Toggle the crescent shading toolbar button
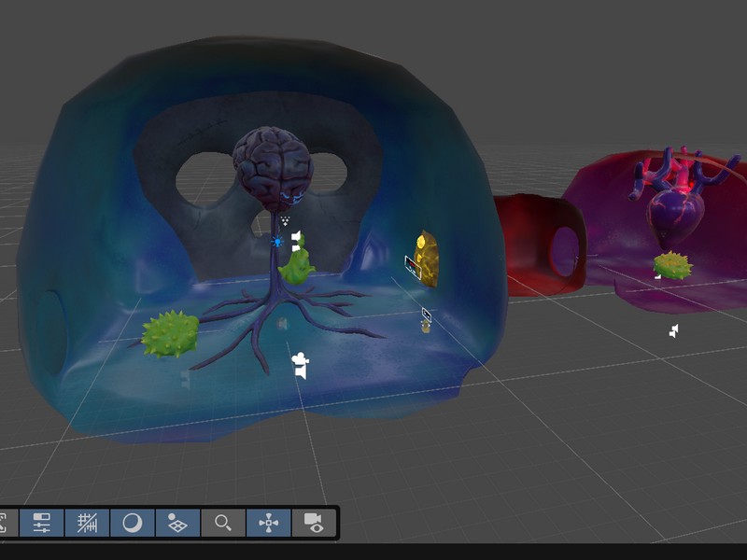 click(133, 523)
